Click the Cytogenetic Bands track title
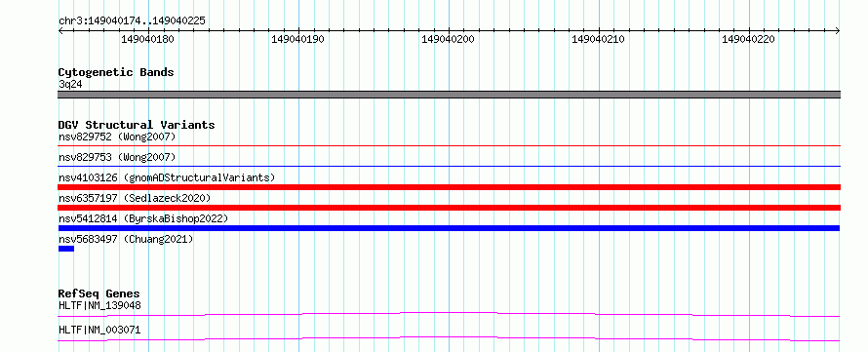The image size is (868, 352). (x=116, y=72)
